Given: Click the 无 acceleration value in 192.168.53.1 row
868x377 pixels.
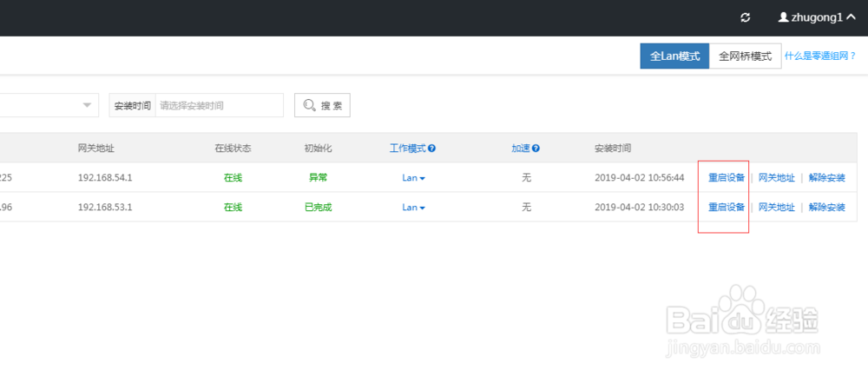Looking at the screenshot, I should pos(526,208).
